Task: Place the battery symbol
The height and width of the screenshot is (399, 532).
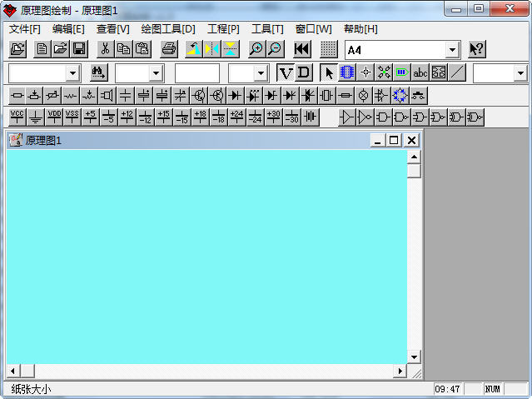Action: click(x=310, y=117)
